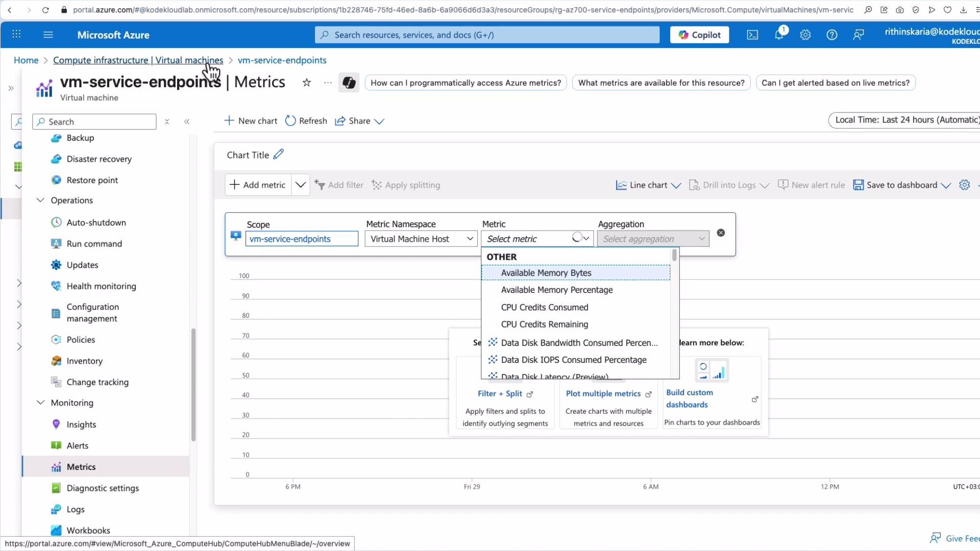Select Data Disk IOPS Consumed Percentage
Screen dimensions: 980x551
point(576,360)
